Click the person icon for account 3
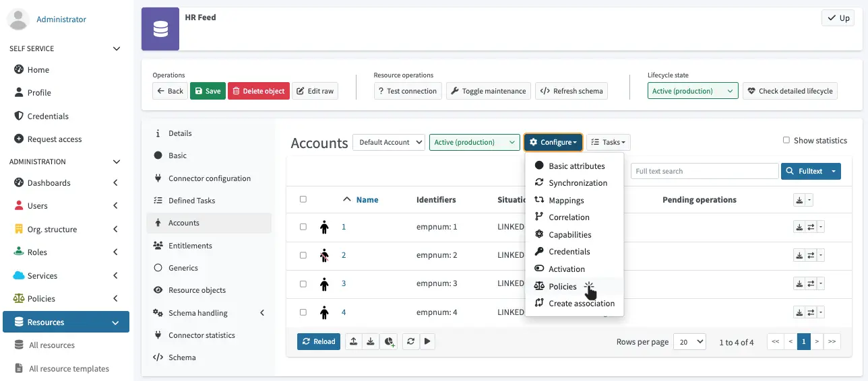Screen dimensions: 868x381 point(324,283)
